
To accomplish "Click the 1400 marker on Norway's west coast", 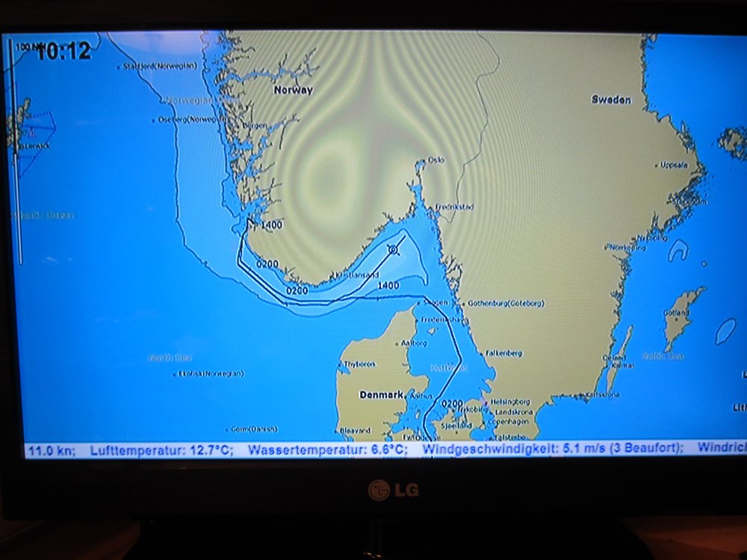I will (271, 224).
